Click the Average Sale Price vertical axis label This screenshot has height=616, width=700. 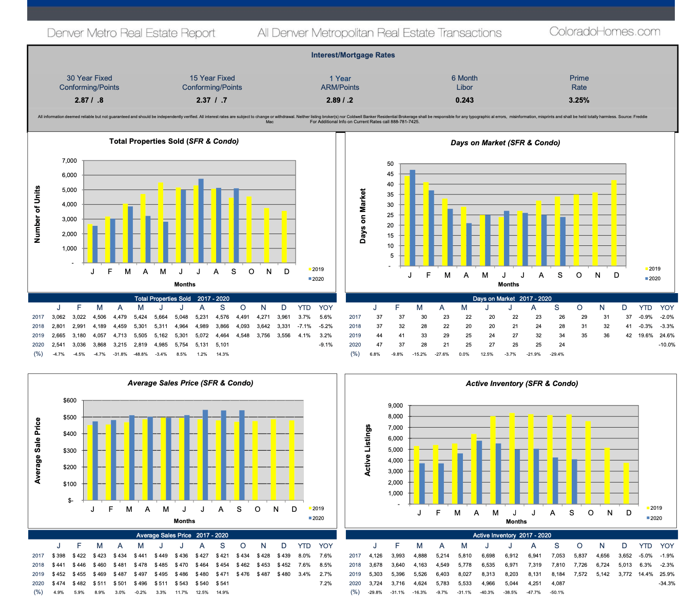(x=37, y=450)
